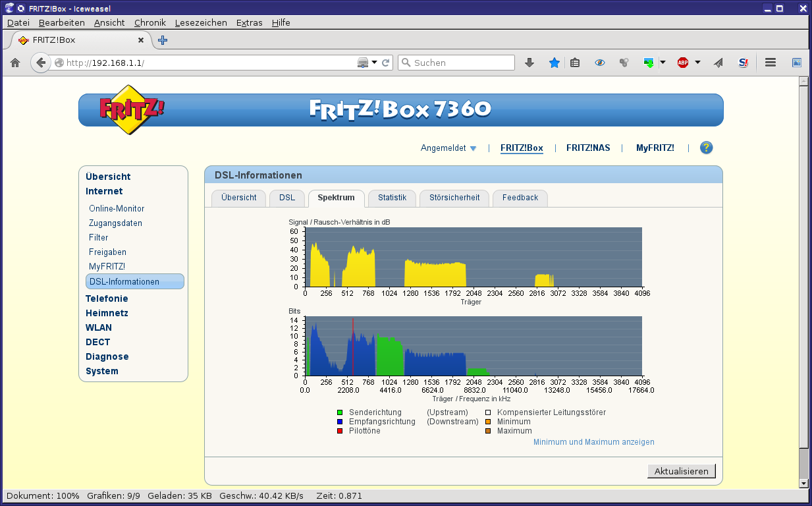This screenshot has height=506, width=812.
Task: Click the Home icon in the toolbar
Action: [x=16, y=63]
